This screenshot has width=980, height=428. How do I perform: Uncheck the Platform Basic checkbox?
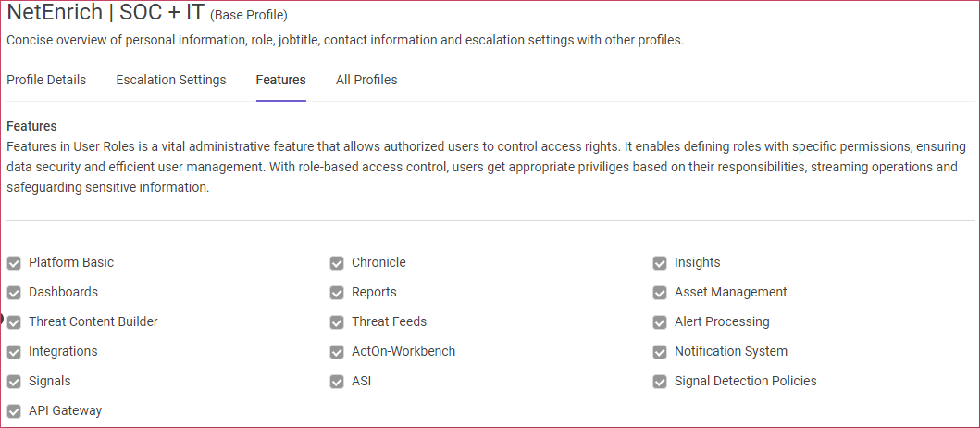pos(15,263)
